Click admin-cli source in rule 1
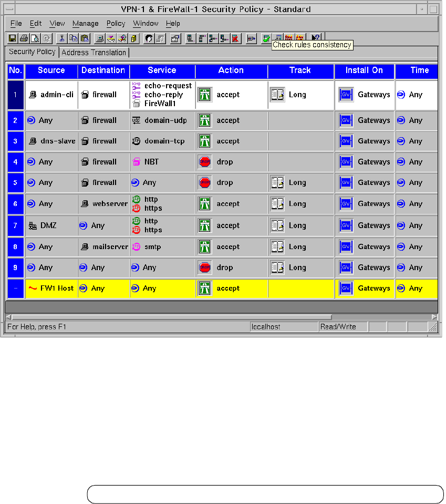The width and height of the screenshot is (446, 504). click(51, 95)
